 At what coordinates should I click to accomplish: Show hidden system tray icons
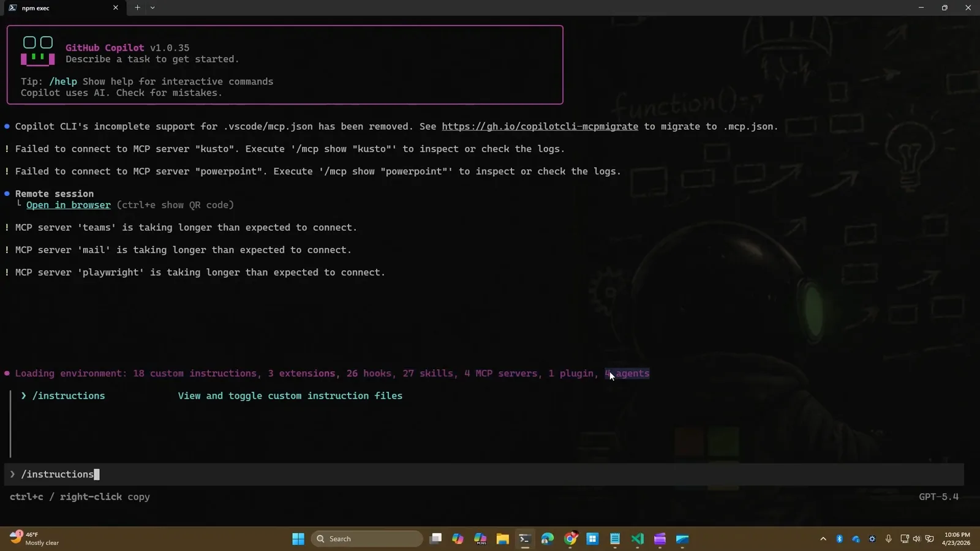823,539
